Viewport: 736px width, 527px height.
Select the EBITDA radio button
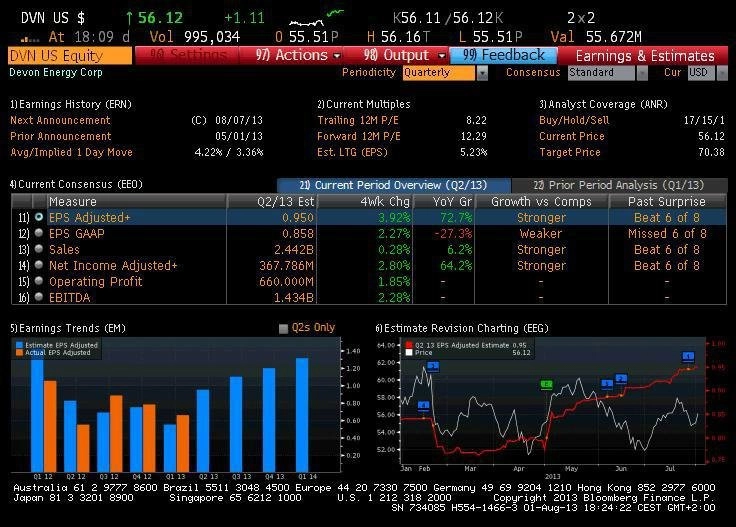click(39, 297)
